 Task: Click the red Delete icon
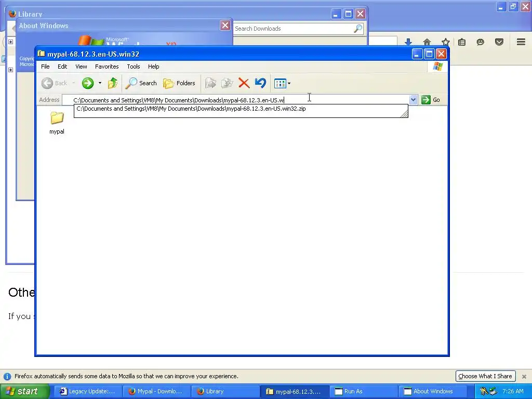tap(244, 83)
